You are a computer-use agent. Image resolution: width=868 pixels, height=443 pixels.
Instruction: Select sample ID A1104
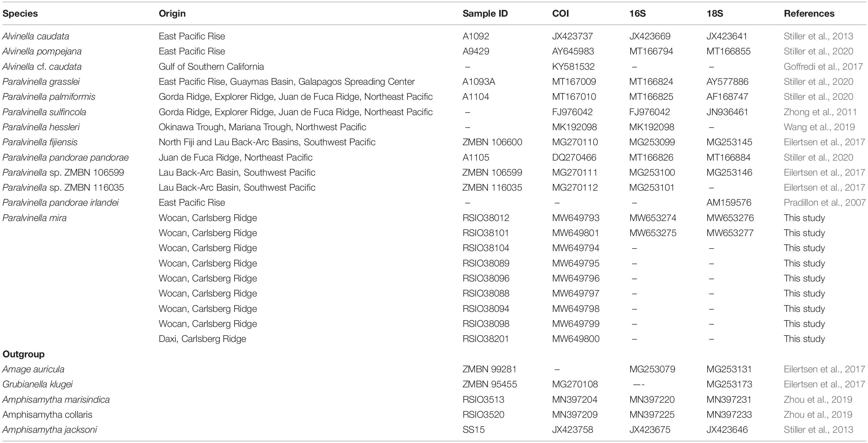pos(476,97)
